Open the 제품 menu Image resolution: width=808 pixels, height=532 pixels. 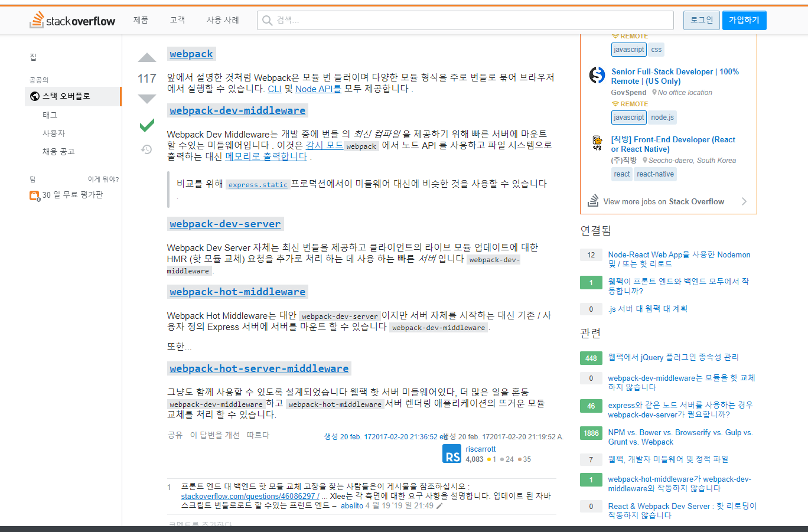[x=141, y=20]
